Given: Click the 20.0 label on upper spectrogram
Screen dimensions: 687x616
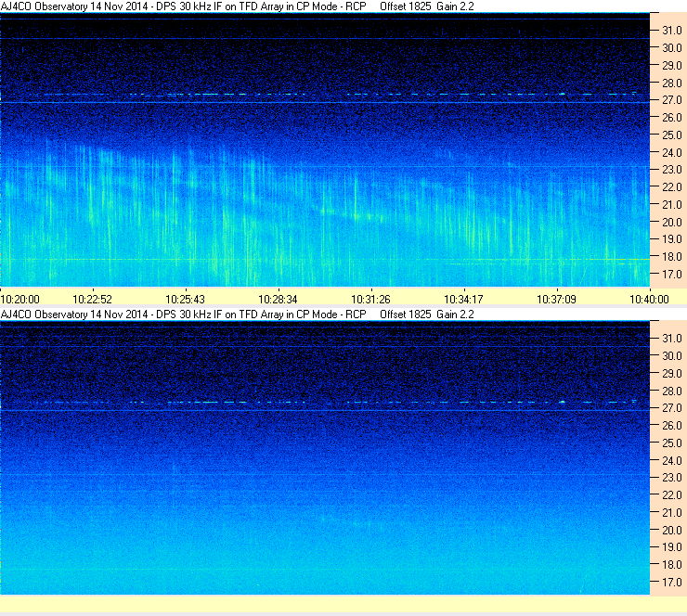Looking at the screenshot, I should click(671, 223).
